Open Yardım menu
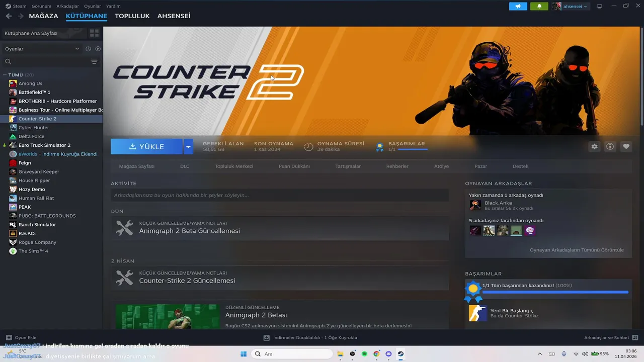 point(113,6)
